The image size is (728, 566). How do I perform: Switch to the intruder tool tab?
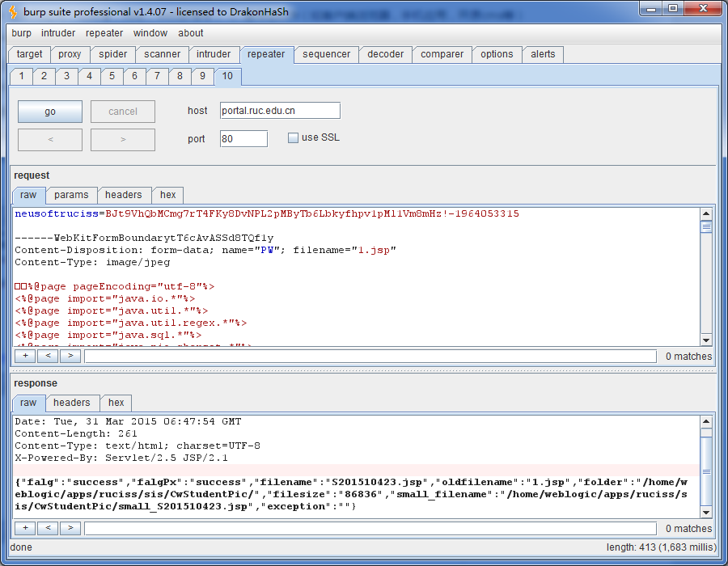(214, 54)
